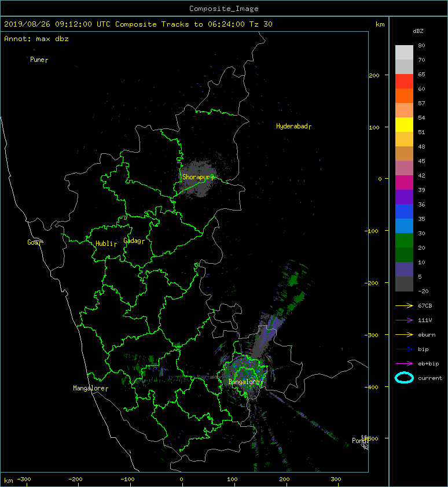Click the dBZ heading above colorbar
The height and width of the screenshot is (487, 448).
coord(418,31)
